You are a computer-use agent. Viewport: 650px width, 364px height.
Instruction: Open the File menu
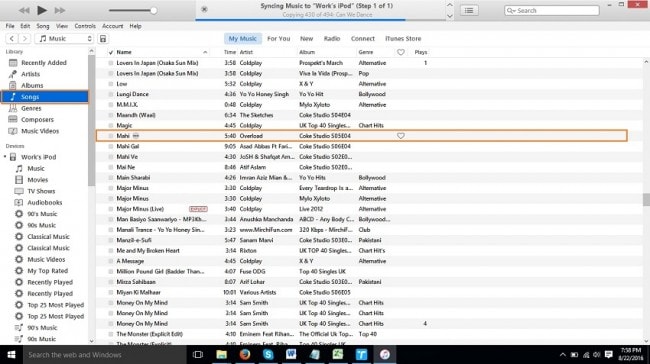[x=10, y=26]
